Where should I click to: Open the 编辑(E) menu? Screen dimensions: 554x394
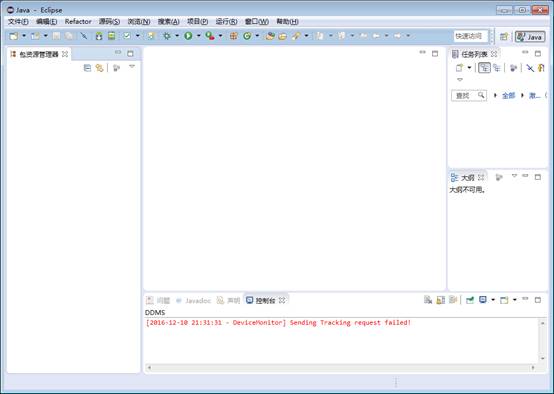46,22
